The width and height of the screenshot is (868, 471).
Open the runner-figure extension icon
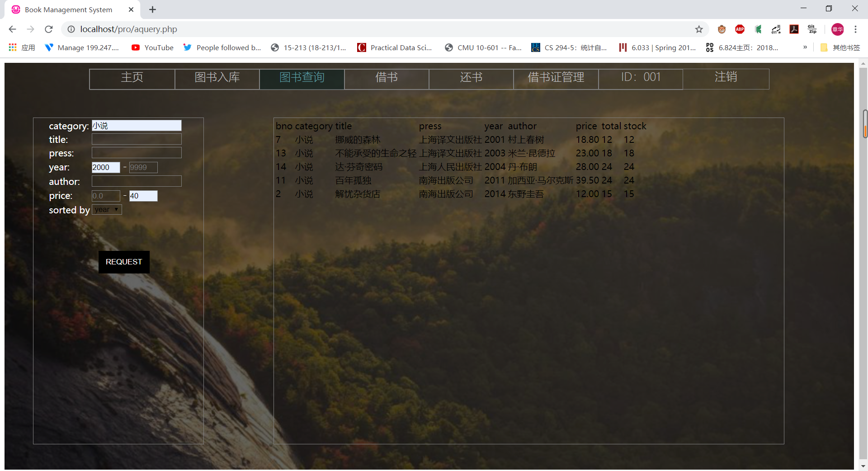point(776,29)
